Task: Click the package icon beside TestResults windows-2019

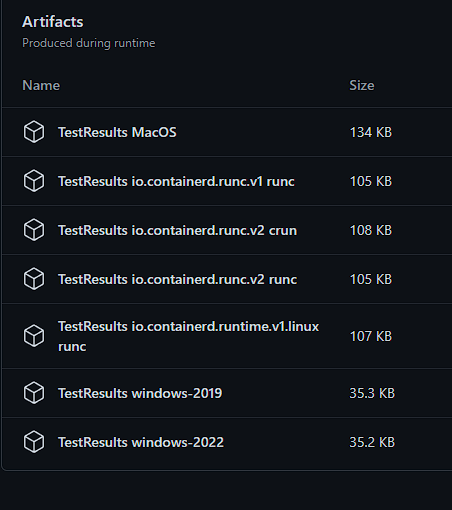Action: click(34, 393)
